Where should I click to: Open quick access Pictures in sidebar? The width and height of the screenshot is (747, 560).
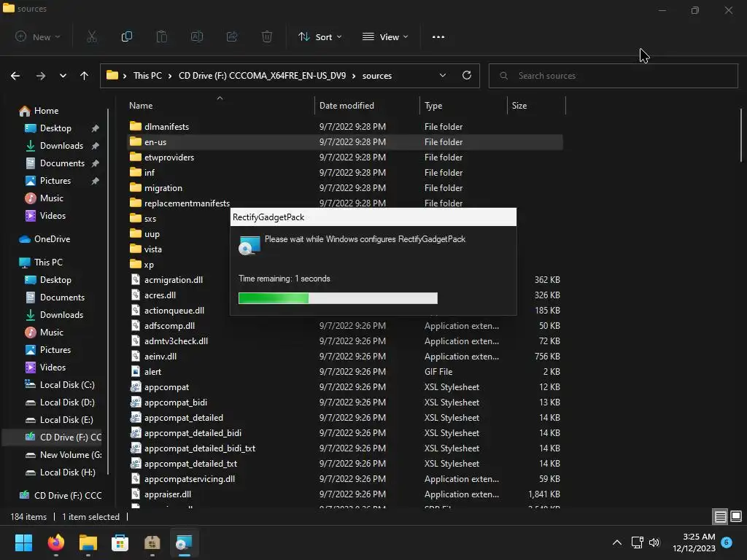click(55, 181)
